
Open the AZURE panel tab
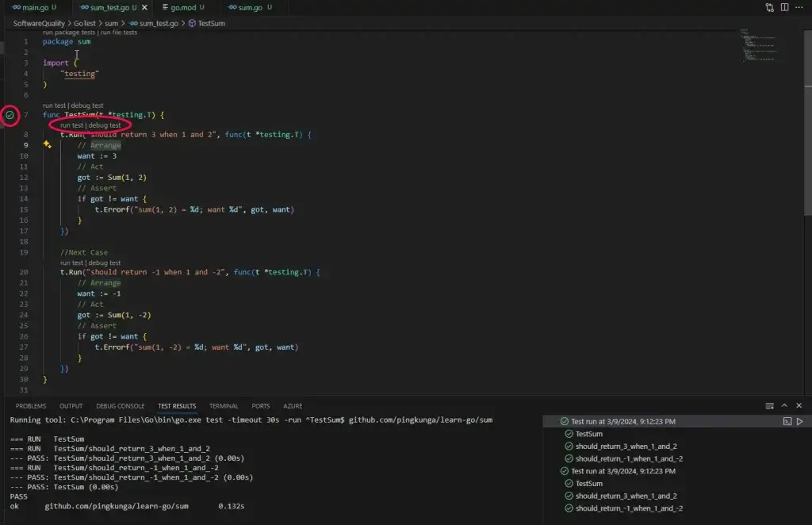(293, 406)
